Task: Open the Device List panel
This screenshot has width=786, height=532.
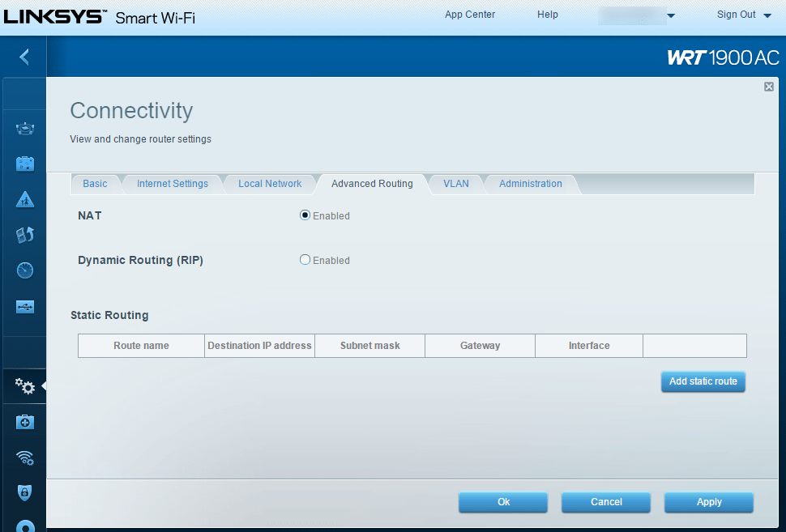Action: (x=24, y=127)
